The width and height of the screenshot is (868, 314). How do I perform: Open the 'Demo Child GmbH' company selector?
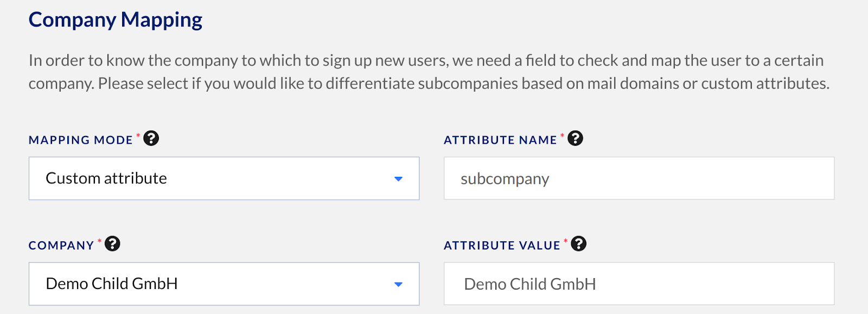(x=224, y=284)
